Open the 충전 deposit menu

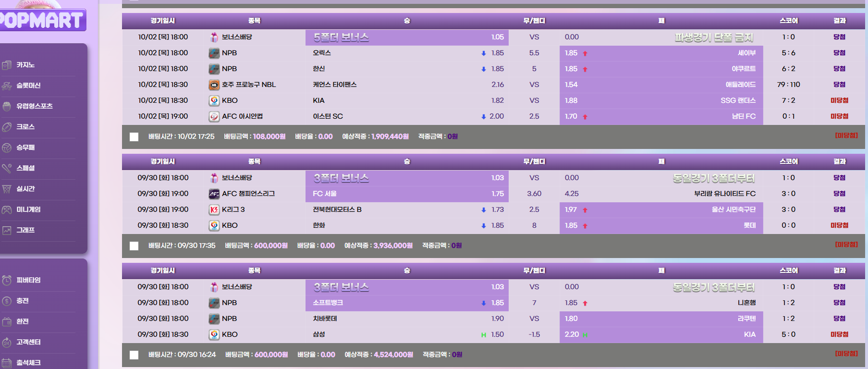[x=23, y=301]
